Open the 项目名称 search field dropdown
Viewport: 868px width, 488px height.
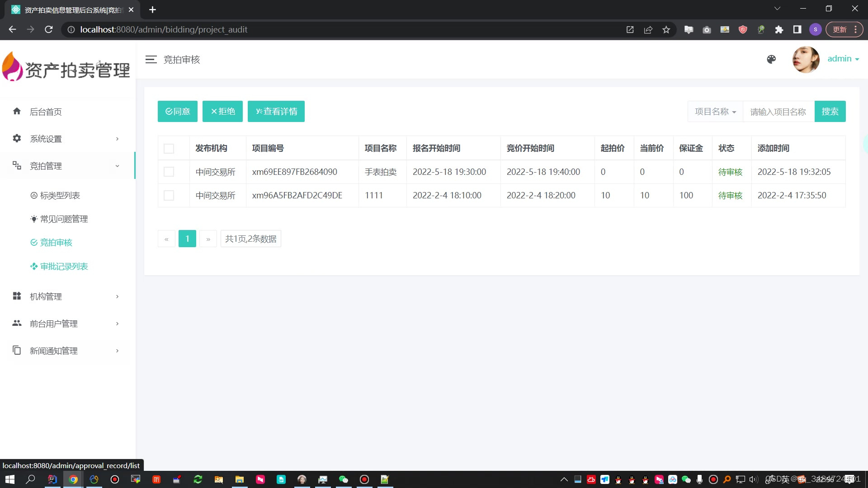pos(715,112)
